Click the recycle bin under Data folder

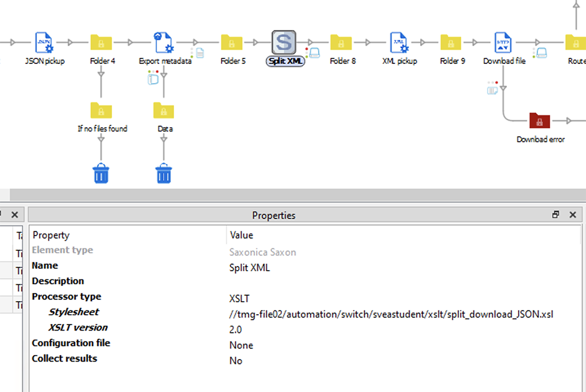tap(163, 173)
